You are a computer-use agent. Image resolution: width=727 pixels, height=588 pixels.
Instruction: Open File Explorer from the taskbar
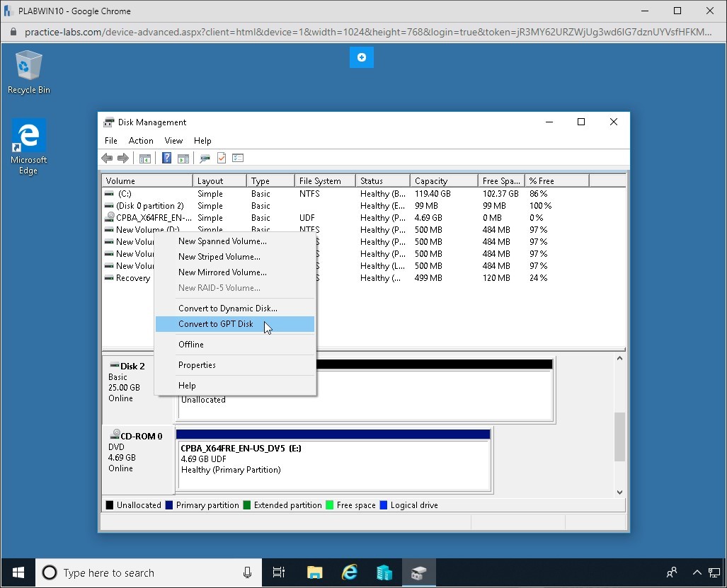click(315, 572)
